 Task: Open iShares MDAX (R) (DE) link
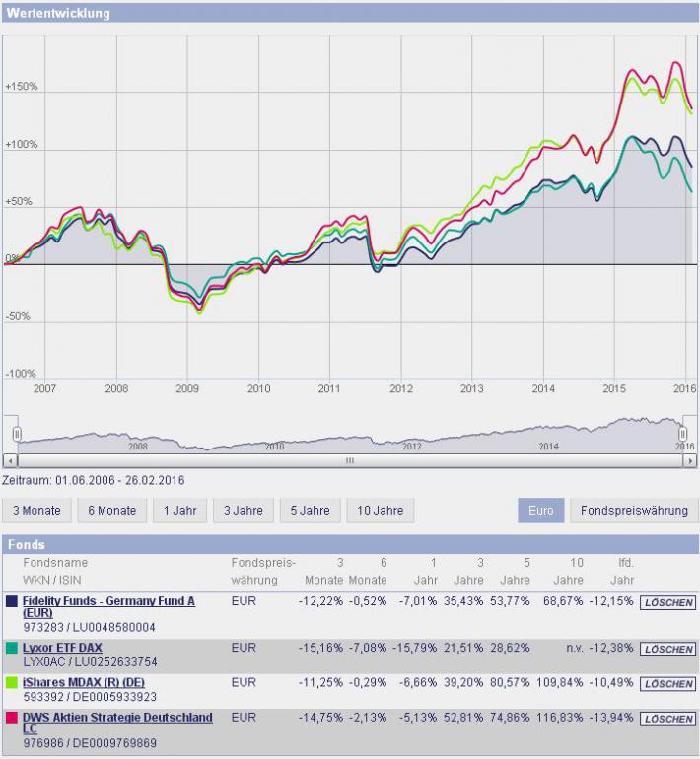pos(83,682)
